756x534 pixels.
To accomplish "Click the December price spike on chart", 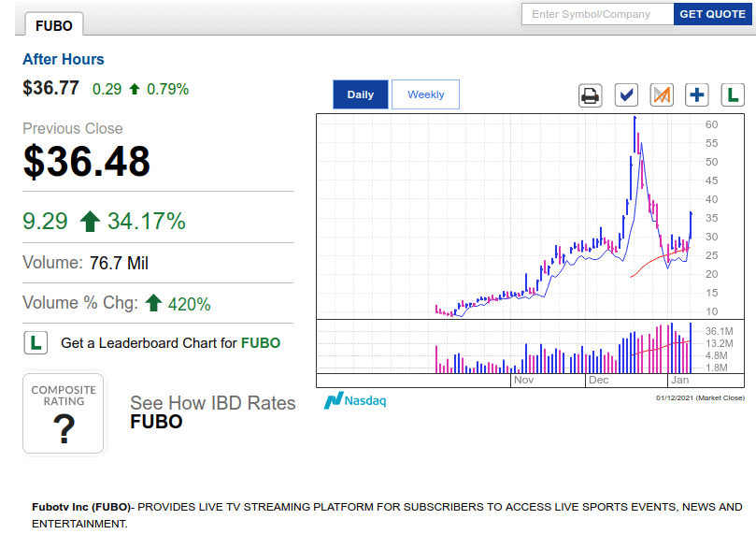I will pos(635,131).
